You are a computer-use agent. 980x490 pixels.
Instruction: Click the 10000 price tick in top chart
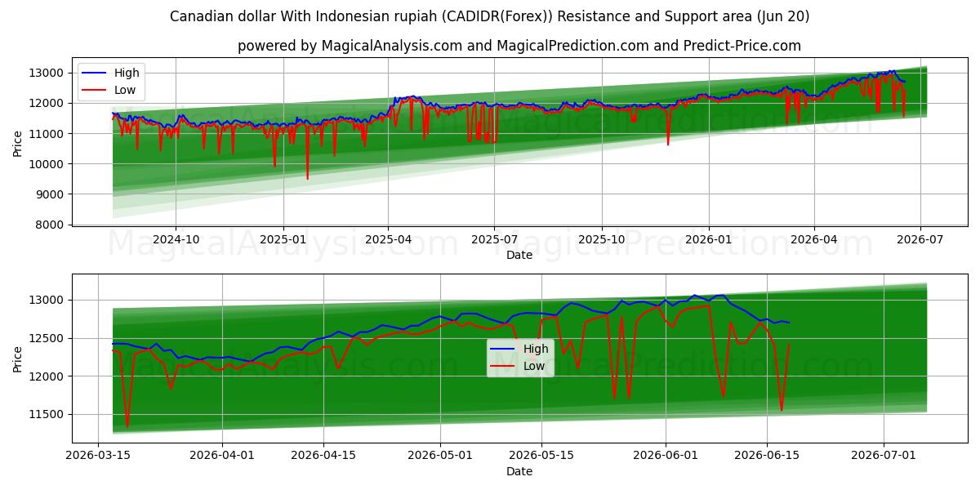point(47,164)
